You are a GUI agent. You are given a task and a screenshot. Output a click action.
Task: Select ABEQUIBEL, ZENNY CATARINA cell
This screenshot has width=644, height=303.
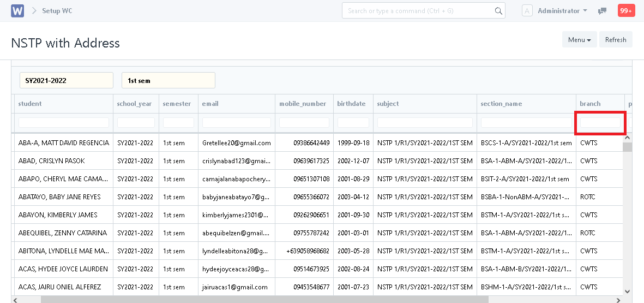pyautogui.click(x=64, y=233)
